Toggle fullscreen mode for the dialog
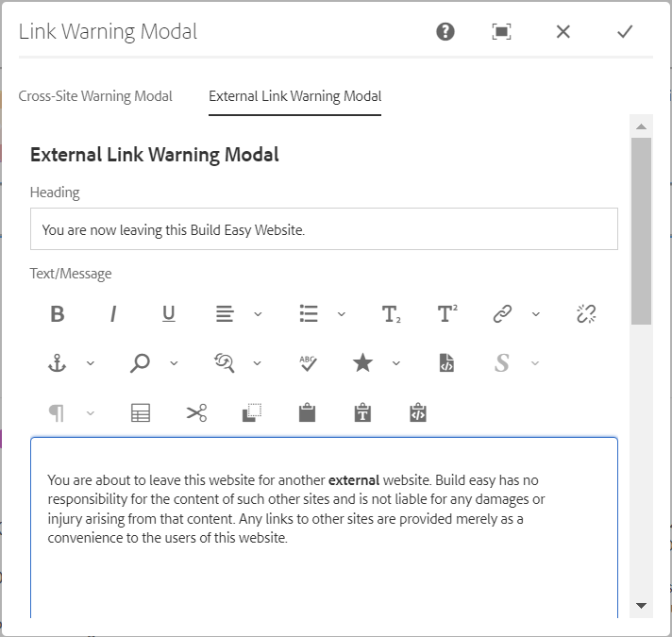 [x=501, y=32]
